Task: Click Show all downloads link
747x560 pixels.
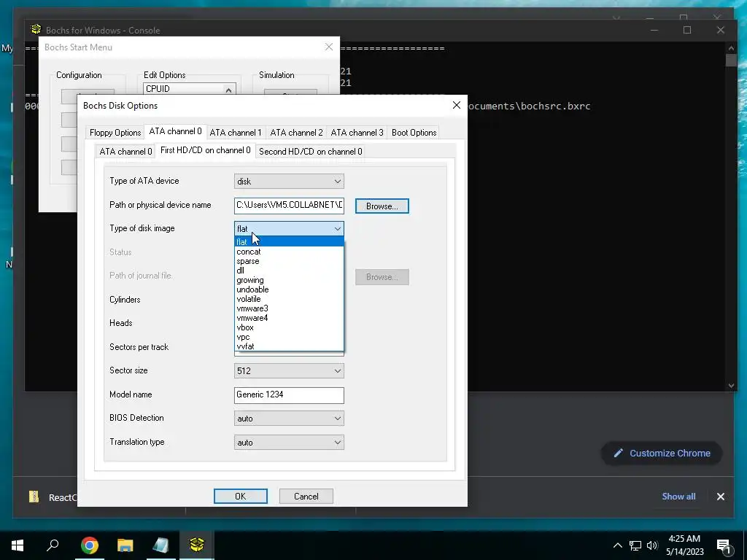Action: (x=678, y=496)
